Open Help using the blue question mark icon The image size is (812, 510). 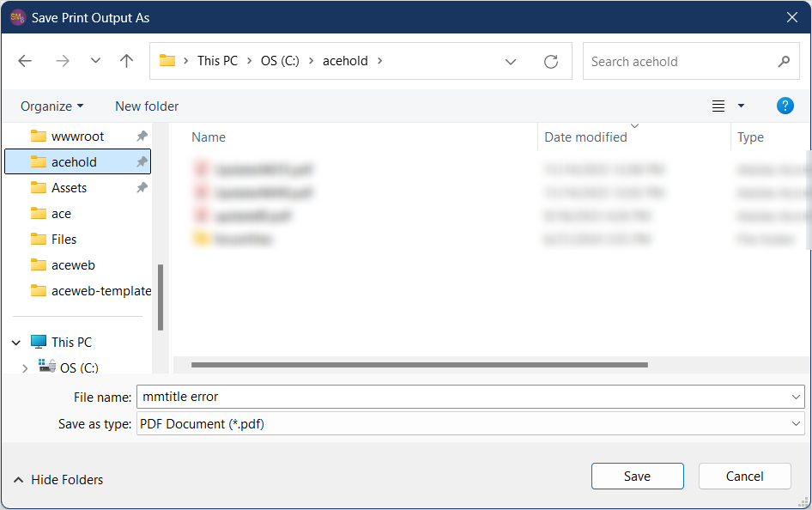785,106
